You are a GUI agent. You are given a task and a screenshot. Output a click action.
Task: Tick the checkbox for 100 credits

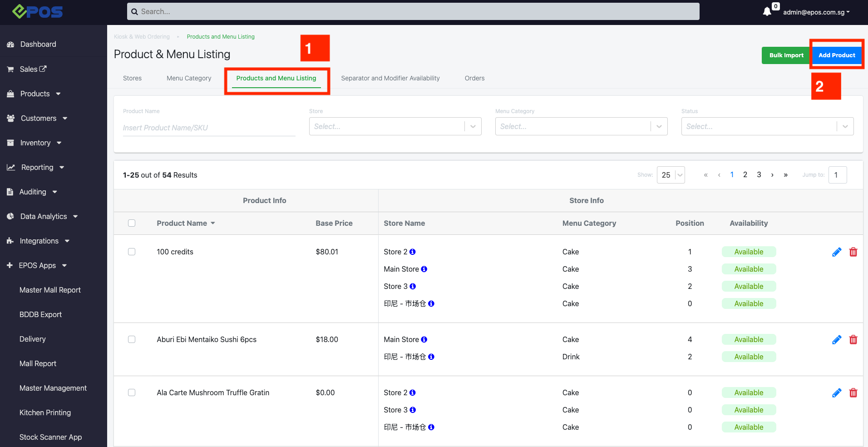pyautogui.click(x=132, y=252)
